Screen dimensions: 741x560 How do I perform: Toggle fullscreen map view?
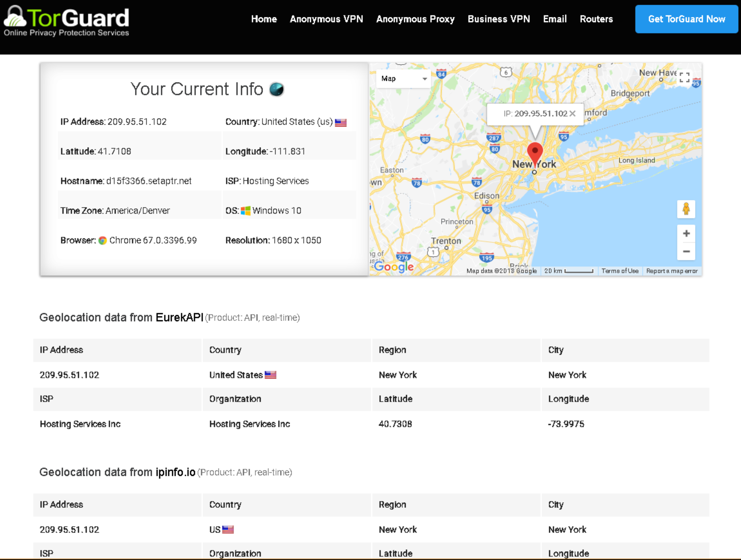(684, 77)
